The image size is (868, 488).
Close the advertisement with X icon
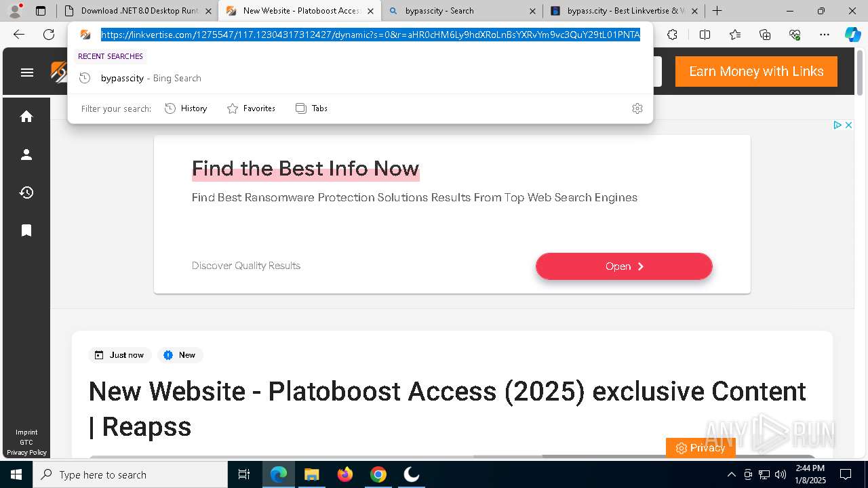[x=848, y=125]
